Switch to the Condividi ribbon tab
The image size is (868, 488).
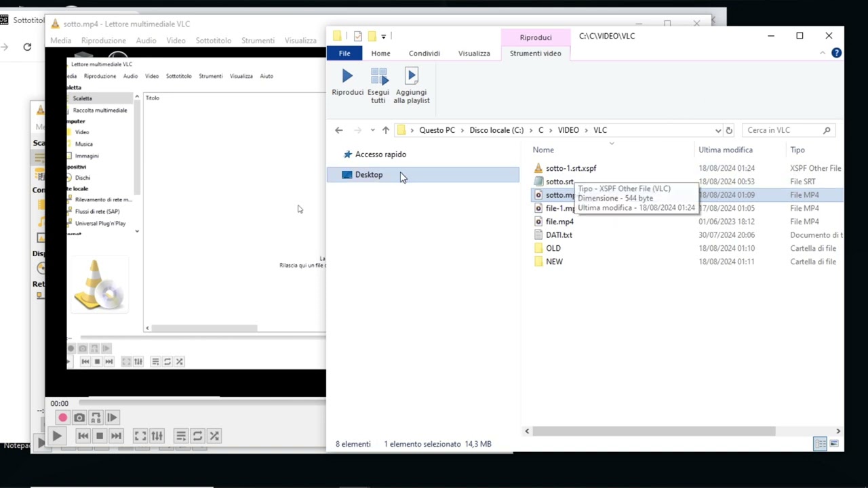click(x=425, y=54)
